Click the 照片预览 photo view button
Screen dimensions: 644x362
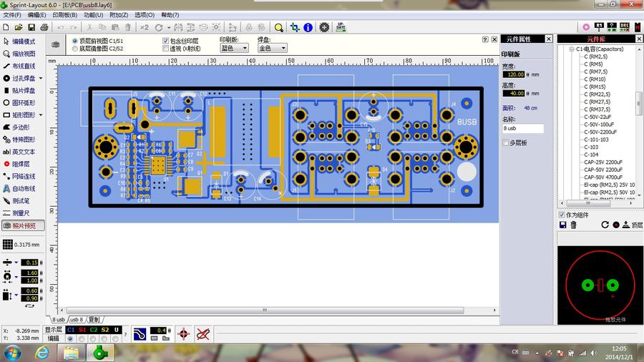pyautogui.click(x=23, y=225)
